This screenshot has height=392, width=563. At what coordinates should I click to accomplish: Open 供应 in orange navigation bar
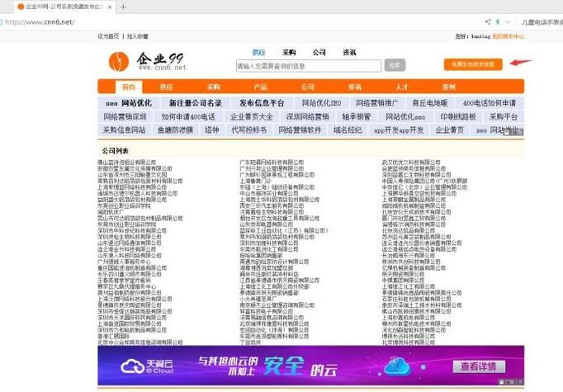pyautogui.click(x=166, y=87)
